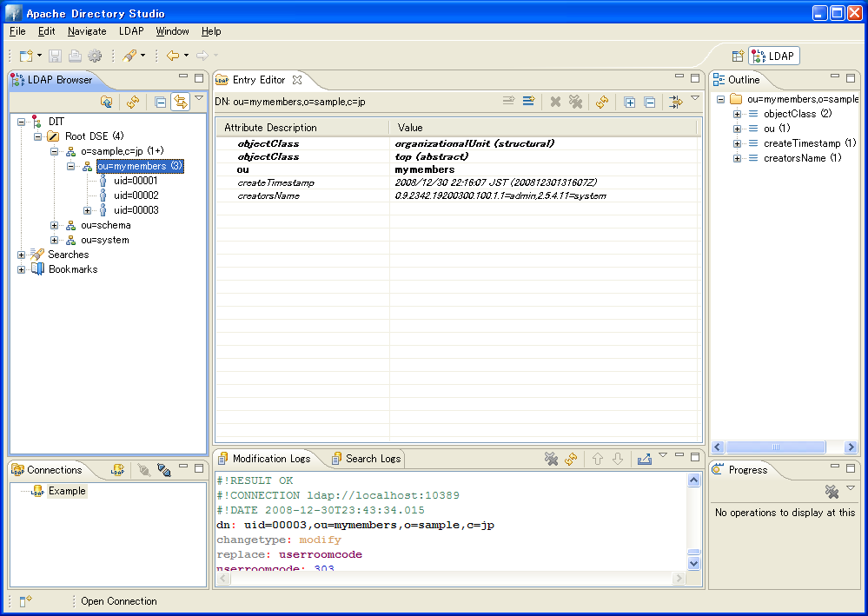Click the fast view icon in status bar
The height and width of the screenshot is (616, 868).
(25, 601)
